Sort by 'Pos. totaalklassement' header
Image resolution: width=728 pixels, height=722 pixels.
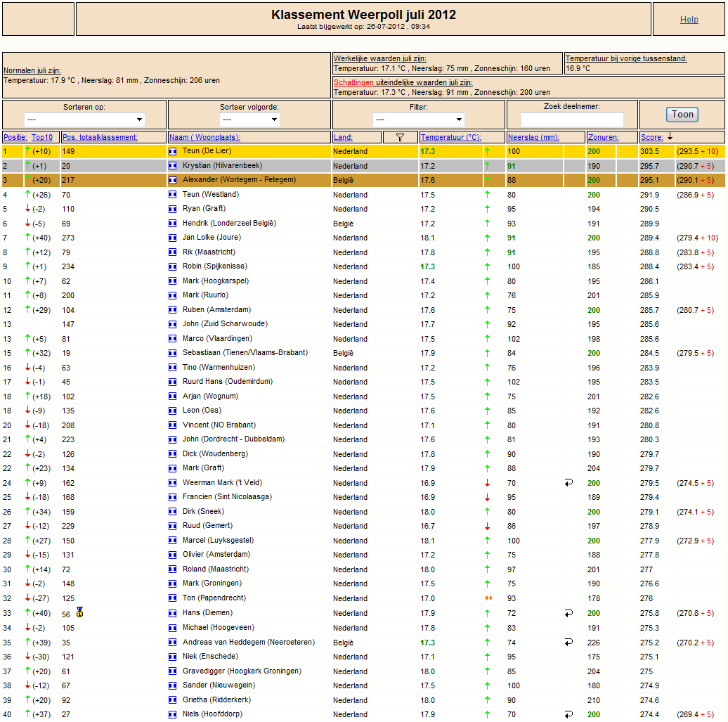coord(100,138)
